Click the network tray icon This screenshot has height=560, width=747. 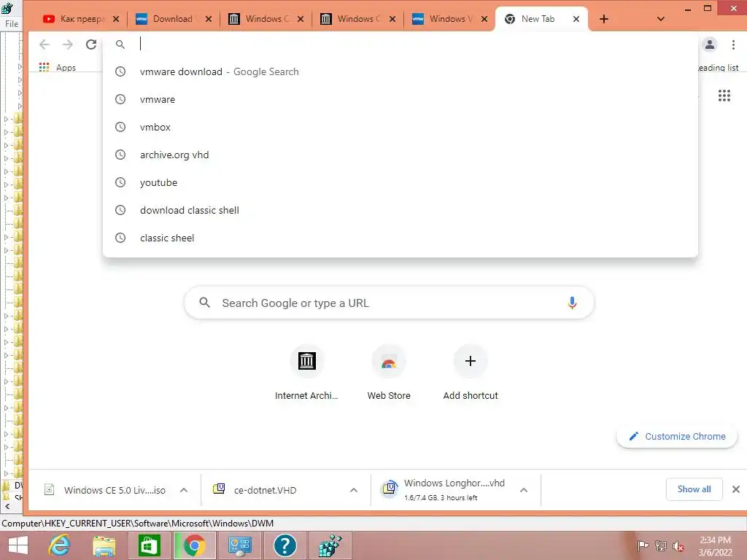click(661, 545)
